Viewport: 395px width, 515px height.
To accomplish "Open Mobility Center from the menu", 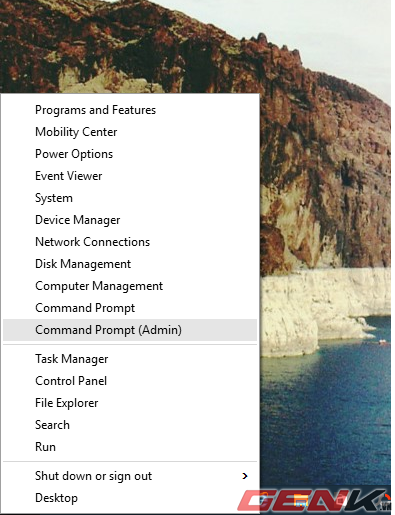I will click(130, 132).
